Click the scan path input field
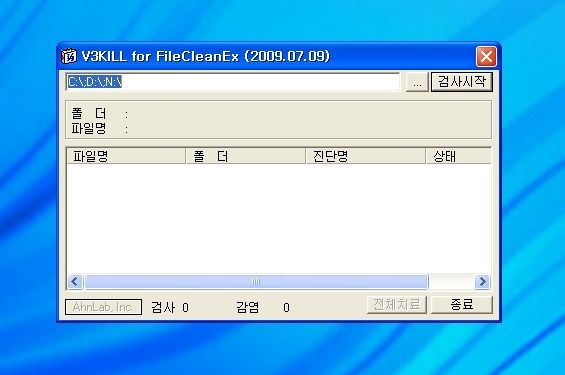The image size is (565, 375). coord(233,82)
